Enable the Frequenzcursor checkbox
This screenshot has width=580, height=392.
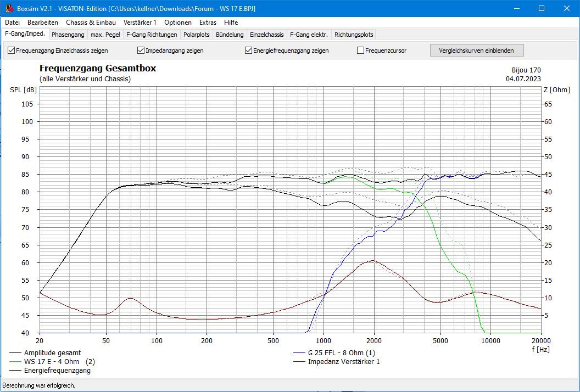click(x=361, y=51)
